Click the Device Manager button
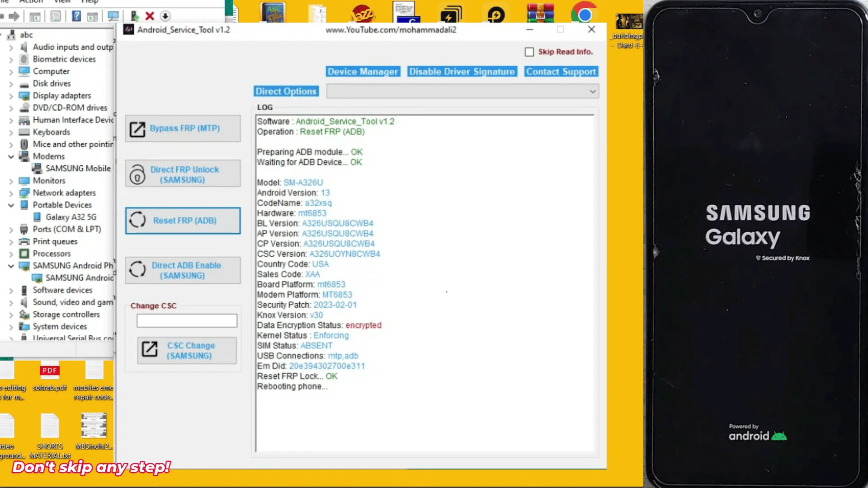This screenshot has height=488, width=868. point(363,71)
